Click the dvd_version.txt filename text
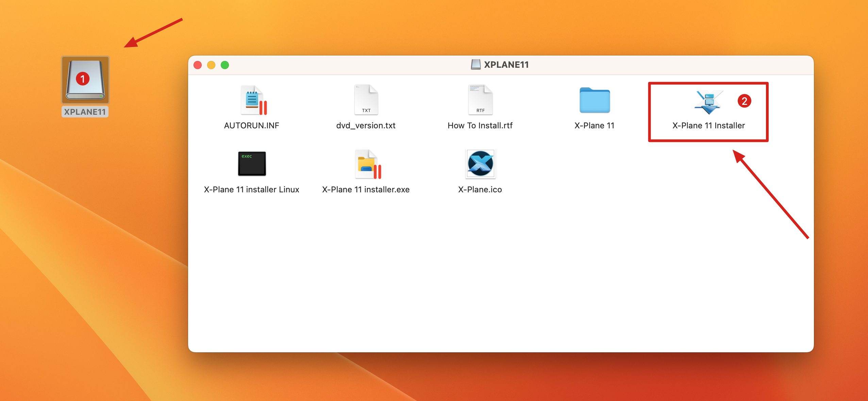The image size is (868, 401). [x=366, y=126]
